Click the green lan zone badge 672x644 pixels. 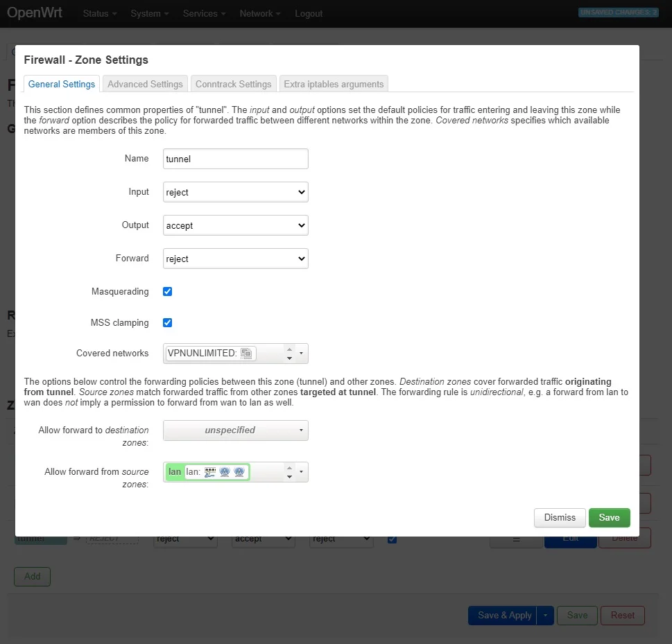tap(174, 472)
